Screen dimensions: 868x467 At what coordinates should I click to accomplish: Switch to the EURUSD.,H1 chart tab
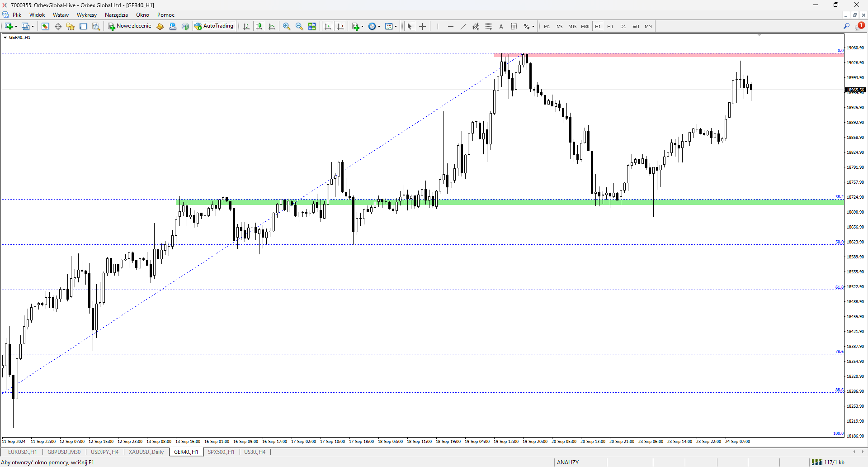pos(22,452)
